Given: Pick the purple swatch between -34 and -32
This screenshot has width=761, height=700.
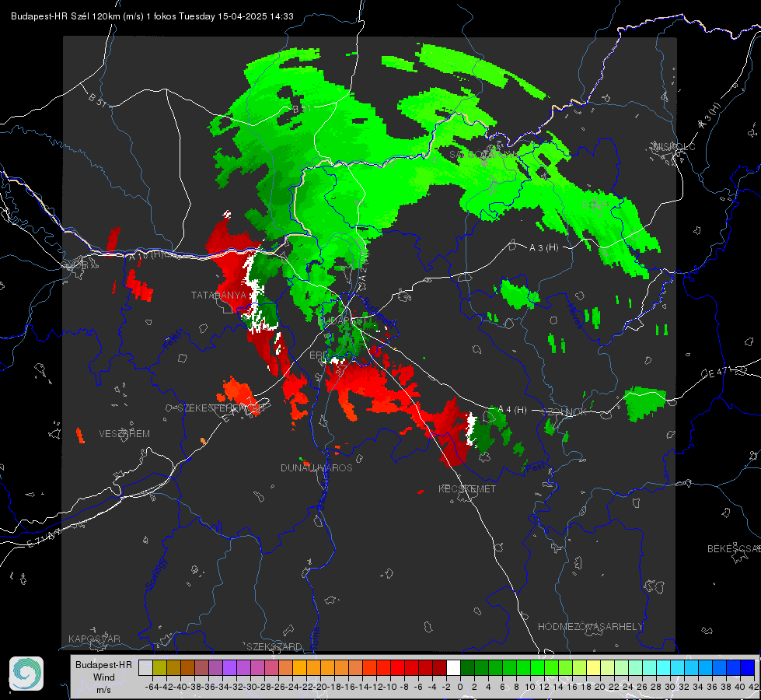Looking at the screenshot, I should coord(229,667).
